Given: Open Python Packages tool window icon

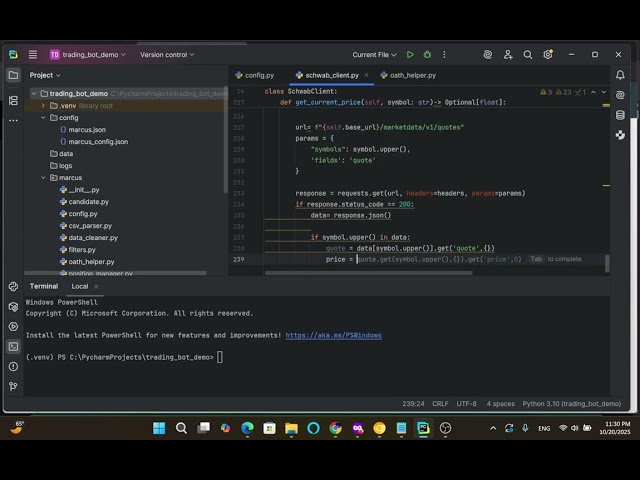Looking at the screenshot, I should tap(13, 307).
